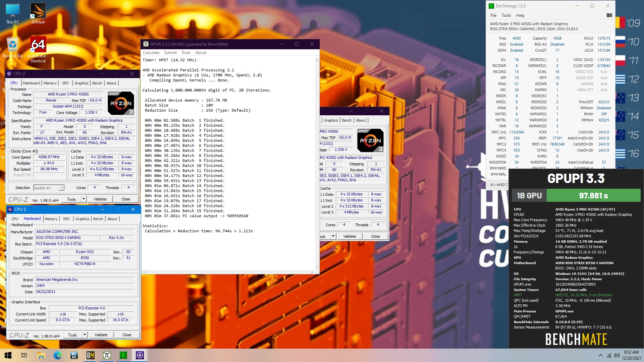
Task: Click the ZenTimings screenshot camera icon
Action: click(609, 15)
